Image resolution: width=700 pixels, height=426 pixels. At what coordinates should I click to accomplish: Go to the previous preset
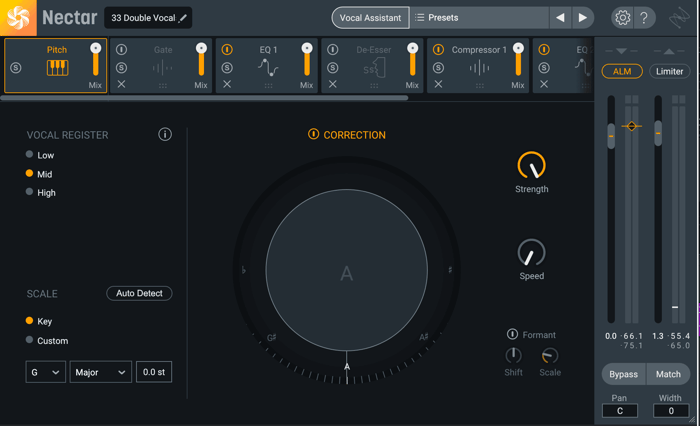pos(560,18)
